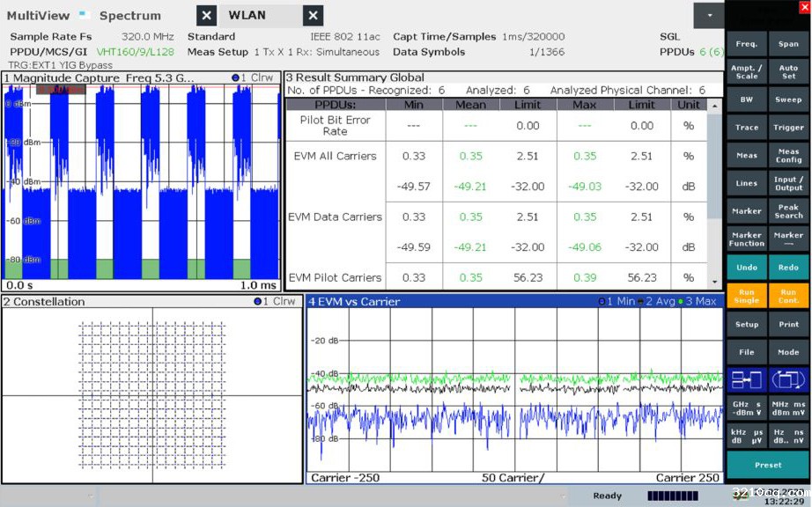This screenshot has width=812, height=507.
Task: Open the Mode softkey
Action: (x=788, y=352)
